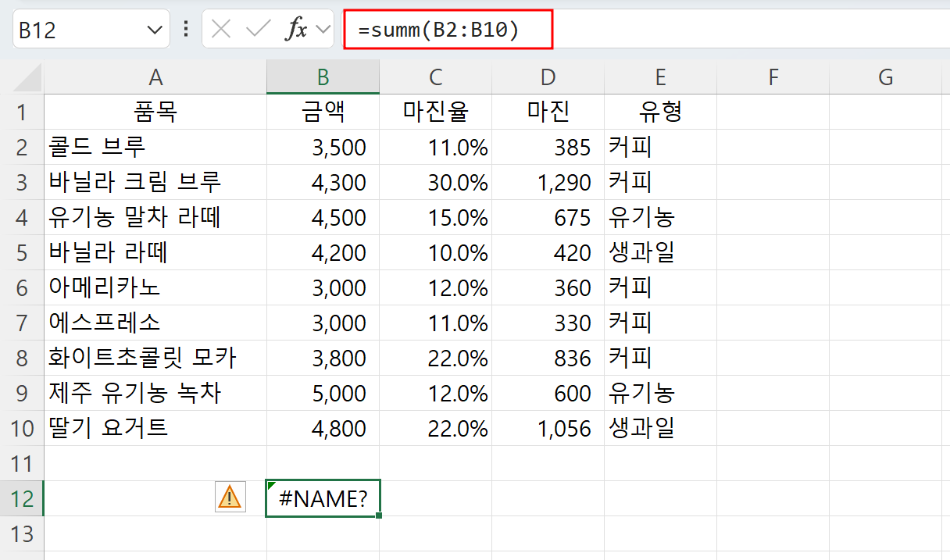Select the 마진율 header cell

435,112
